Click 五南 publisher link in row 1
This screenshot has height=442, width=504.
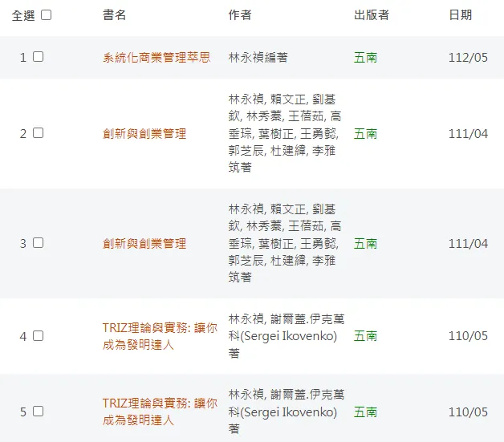point(365,58)
